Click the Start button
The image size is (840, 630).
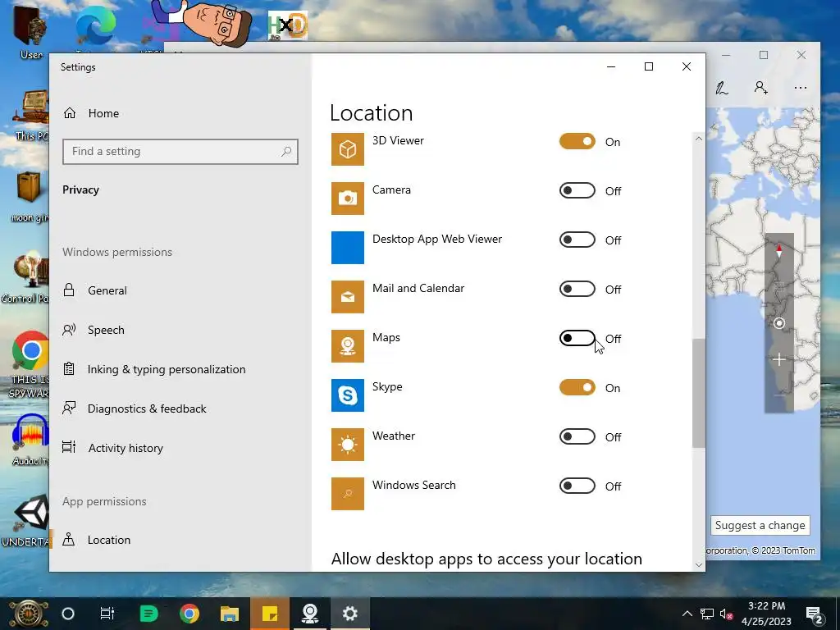[x=28, y=614]
